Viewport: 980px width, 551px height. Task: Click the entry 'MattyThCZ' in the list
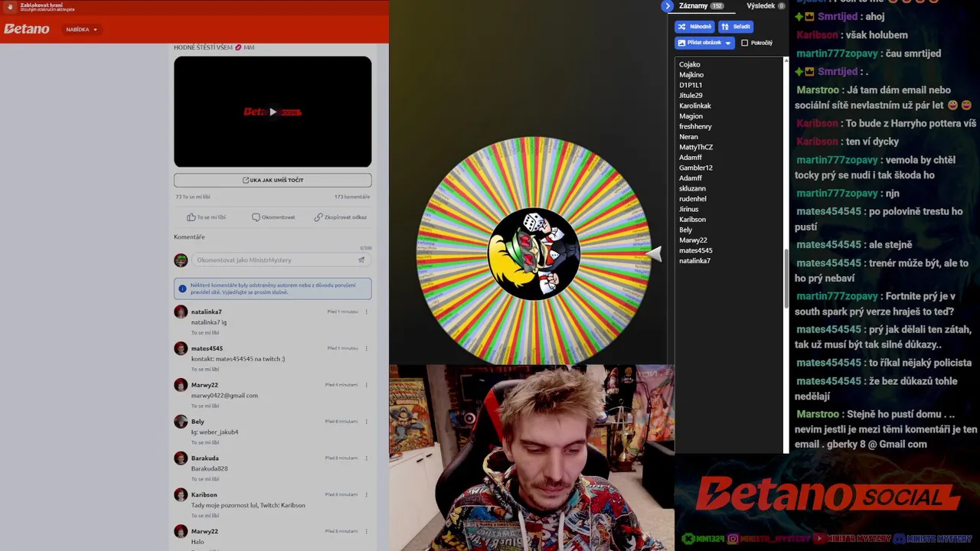[x=696, y=147]
